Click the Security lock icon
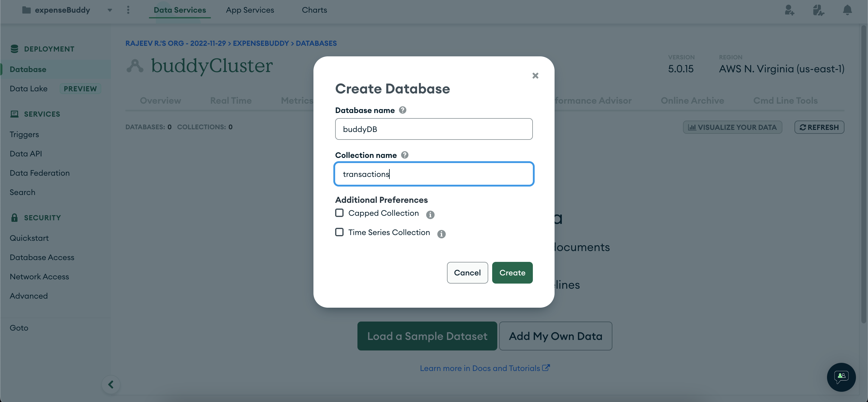Viewport: 868px width, 402px height. click(14, 217)
